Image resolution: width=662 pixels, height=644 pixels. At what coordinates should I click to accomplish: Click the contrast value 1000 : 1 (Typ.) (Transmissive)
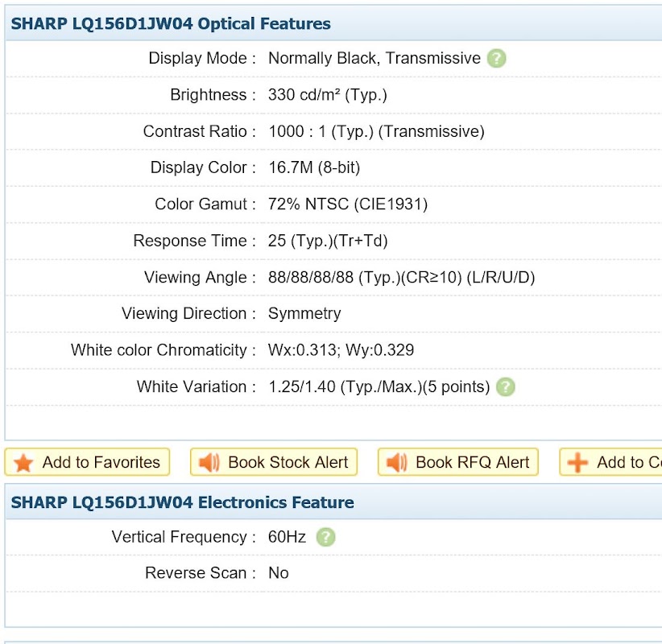[376, 131]
